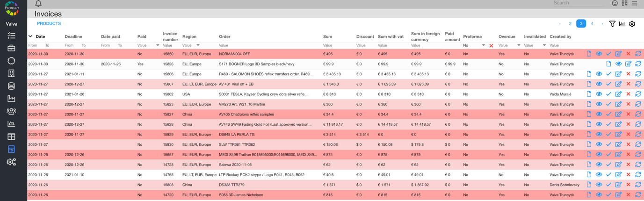This screenshot has width=644, height=201.
Task: View invoice 15827 with eye icon
Action: (599, 114)
